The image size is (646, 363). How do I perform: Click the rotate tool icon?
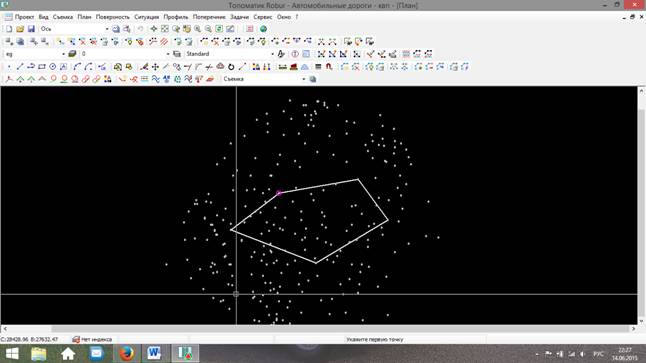tap(231, 67)
